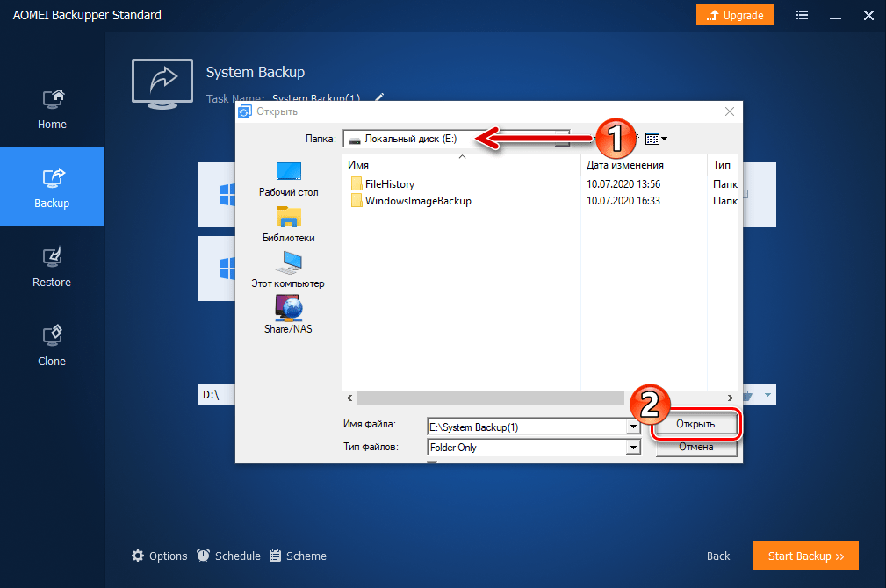Click date 10.07.2020 13:56 cell

tap(623, 184)
